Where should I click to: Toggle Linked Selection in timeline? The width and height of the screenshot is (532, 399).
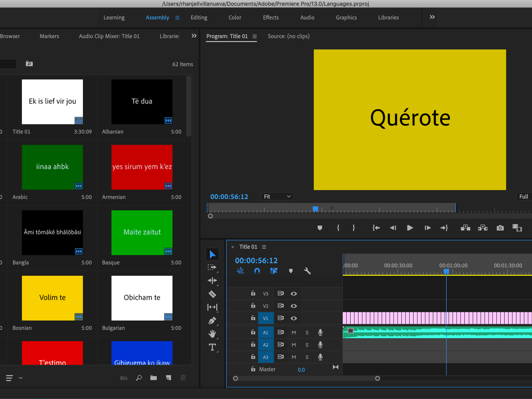pyautogui.click(x=274, y=271)
